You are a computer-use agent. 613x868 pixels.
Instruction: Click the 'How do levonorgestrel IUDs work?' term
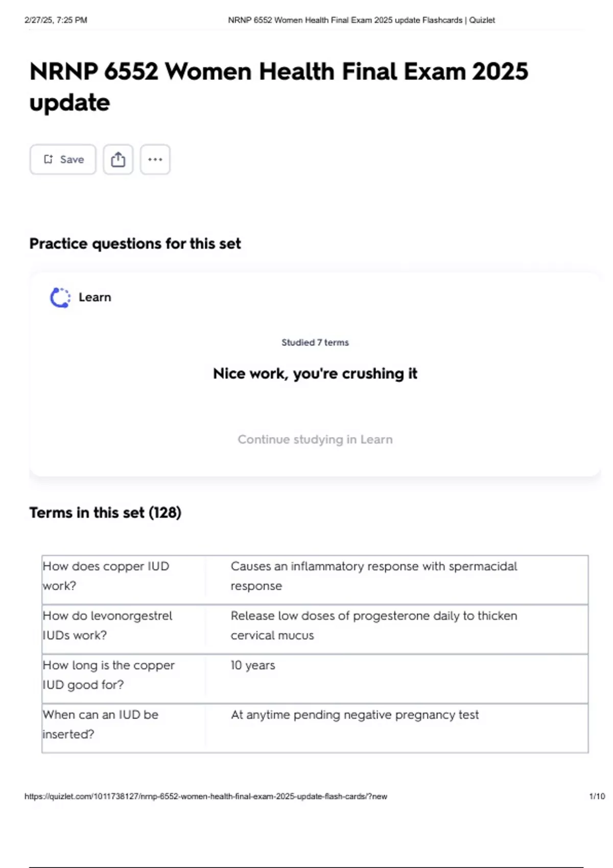pyautogui.click(x=107, y=625)
